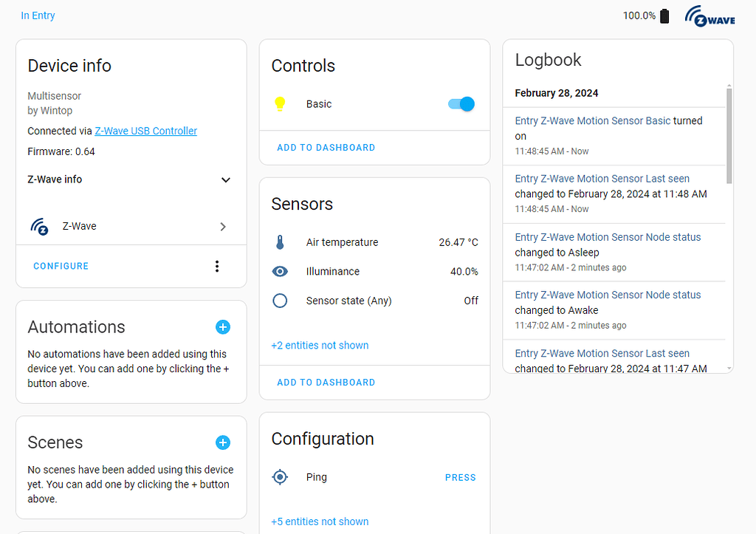
Task: Open the device options three-dot menu
Action: 216,266
